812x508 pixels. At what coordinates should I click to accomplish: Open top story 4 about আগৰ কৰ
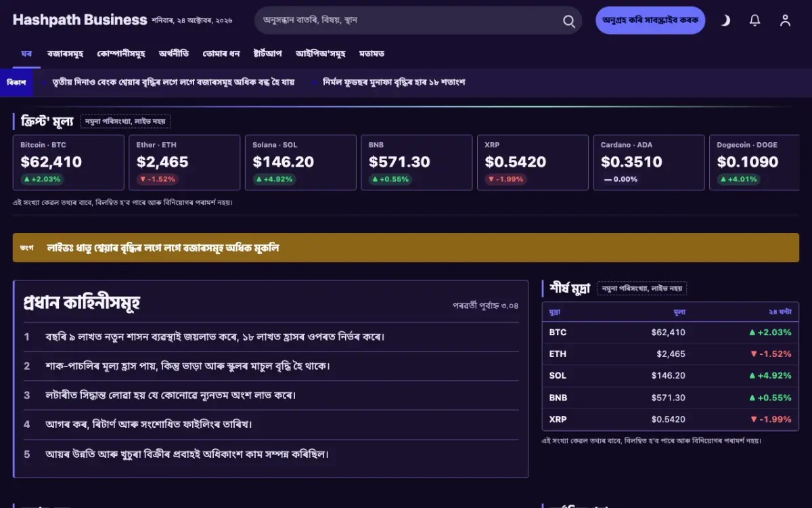pos(271,424)
